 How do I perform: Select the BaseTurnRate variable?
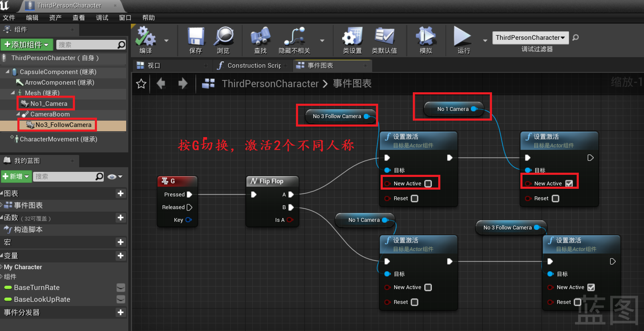pos(37,287)
